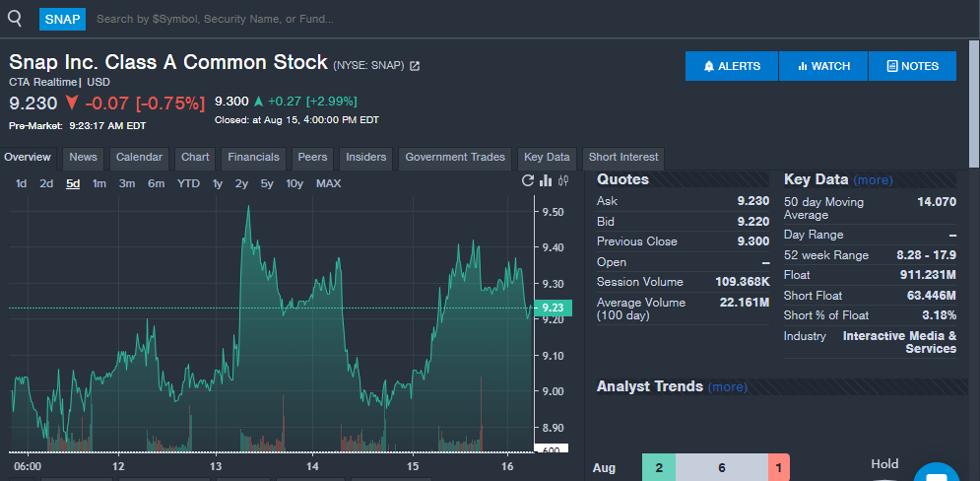Set chart range to 5y
This screenshot has height=481, width=980.
[x=267, y=184]
